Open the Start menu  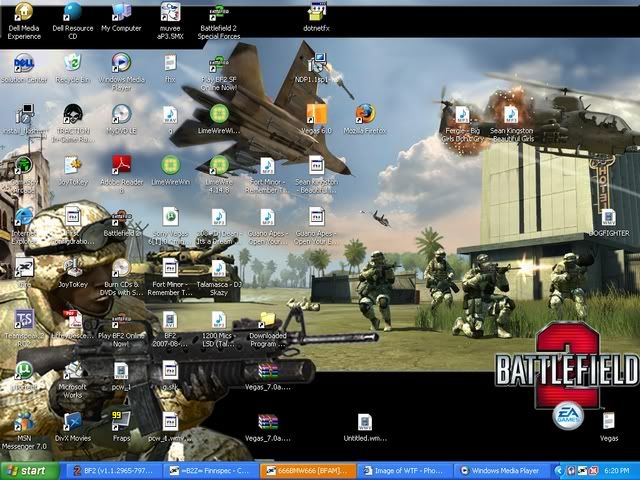29,471
